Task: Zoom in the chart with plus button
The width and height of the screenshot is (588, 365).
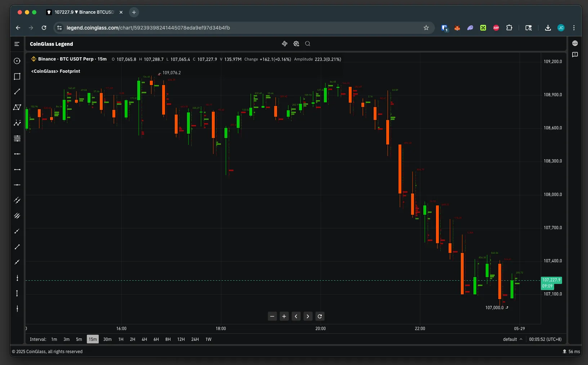Action: pos(284,316)
